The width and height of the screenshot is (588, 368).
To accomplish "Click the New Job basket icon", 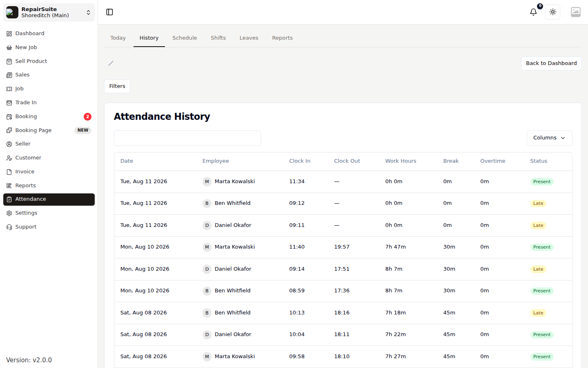I will 9,47.
